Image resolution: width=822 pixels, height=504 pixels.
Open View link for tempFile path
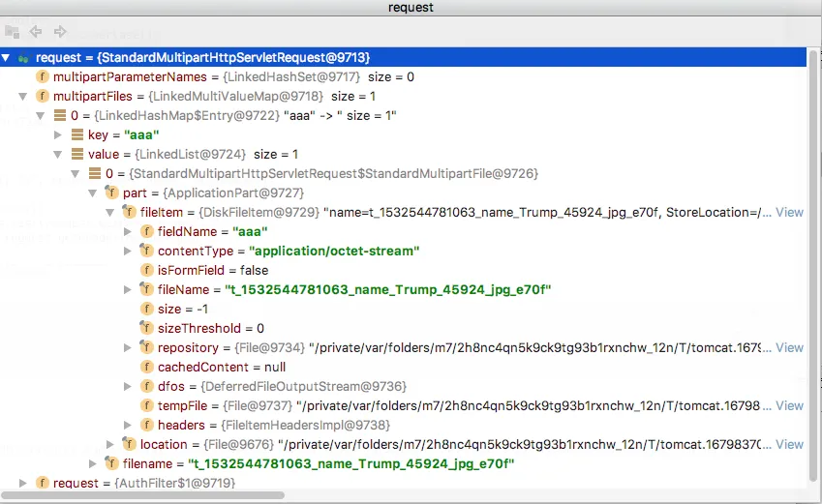(x=789, y=405)
